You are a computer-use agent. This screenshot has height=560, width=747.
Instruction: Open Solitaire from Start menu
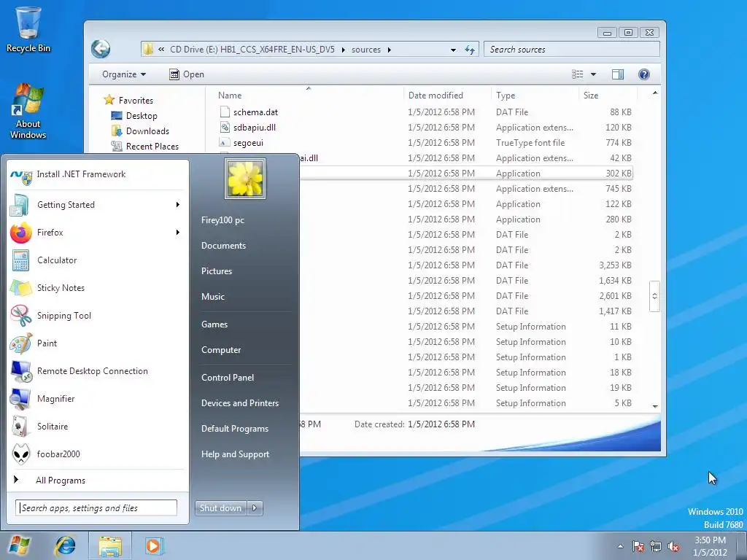coord(97,426)
